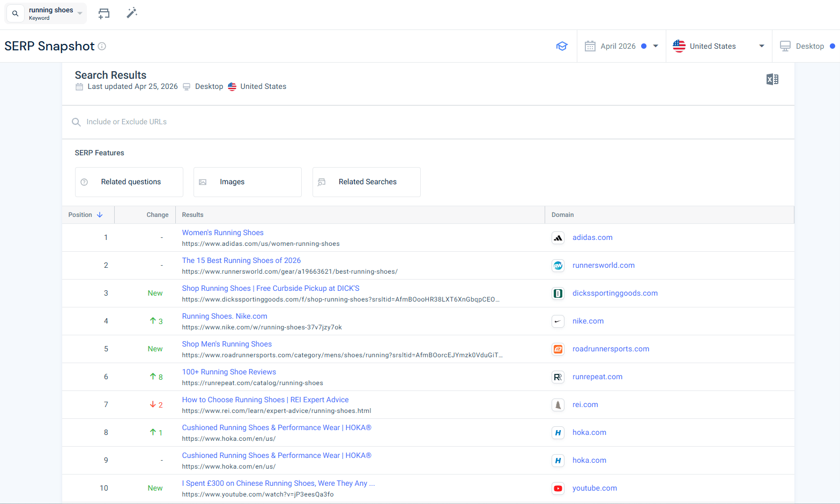The height and width of the screenshot is (504, 840).
Task: Click the RunRepeat favicon icon
Action: [x=558, y=377]
